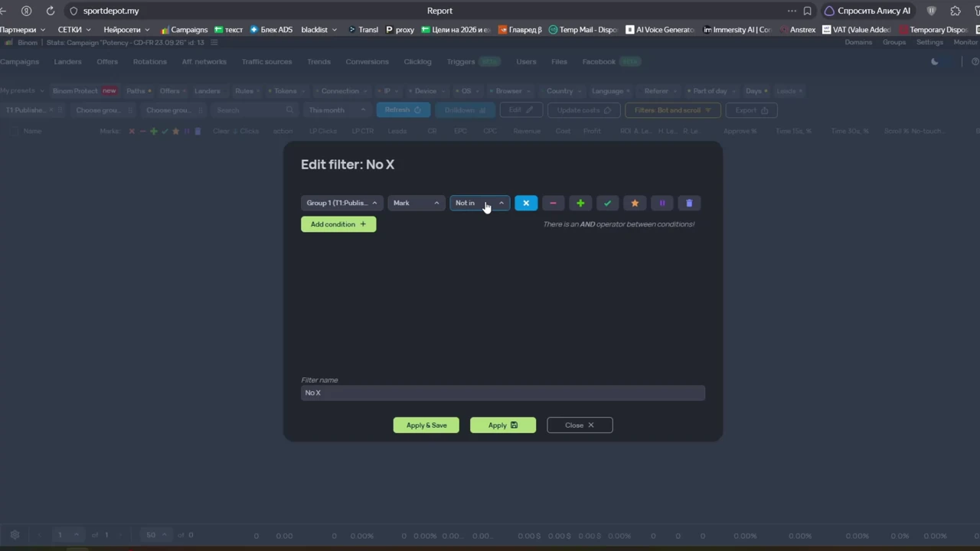980x551 pixels.
Task: Open the Group 1 grouping dropdown
Action: (341, 203)
